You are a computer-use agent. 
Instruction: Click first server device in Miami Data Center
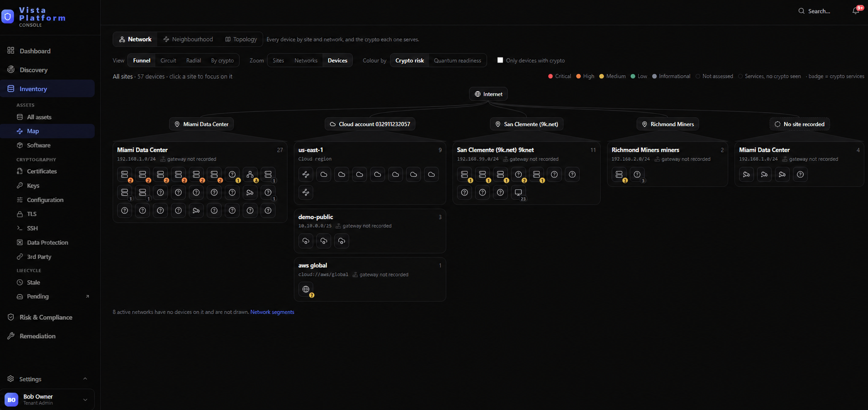(x=125, y=175)
